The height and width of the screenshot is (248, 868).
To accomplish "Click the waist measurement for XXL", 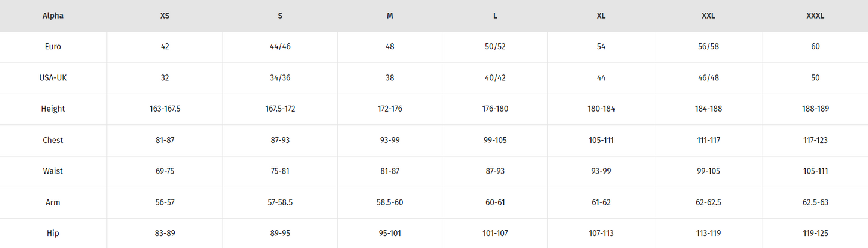I will [708, 171].
